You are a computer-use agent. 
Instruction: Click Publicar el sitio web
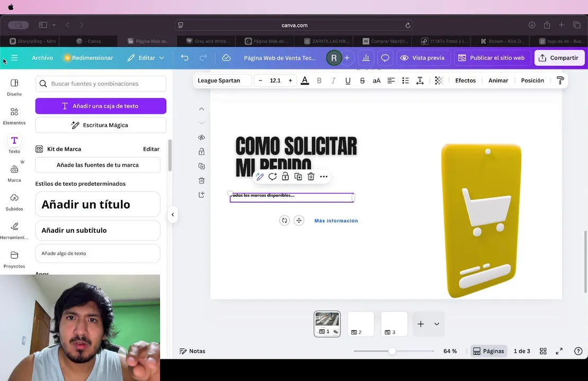(x=492, y=58)
